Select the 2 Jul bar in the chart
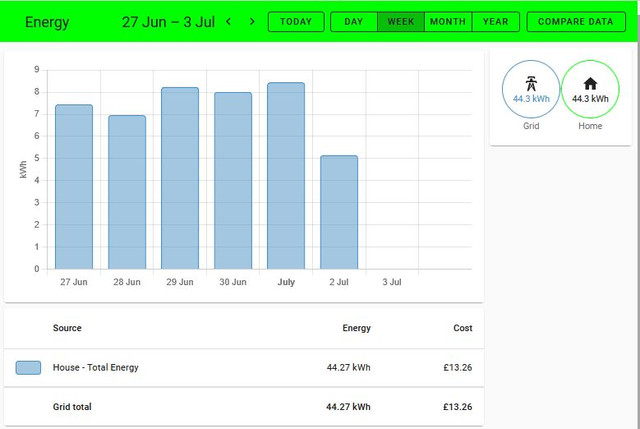This screenshot has height=429, width=640. (x=339, y=212)
